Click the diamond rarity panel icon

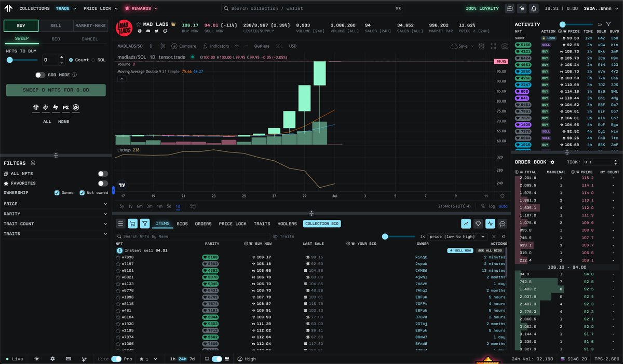click(x=478, y=223)
